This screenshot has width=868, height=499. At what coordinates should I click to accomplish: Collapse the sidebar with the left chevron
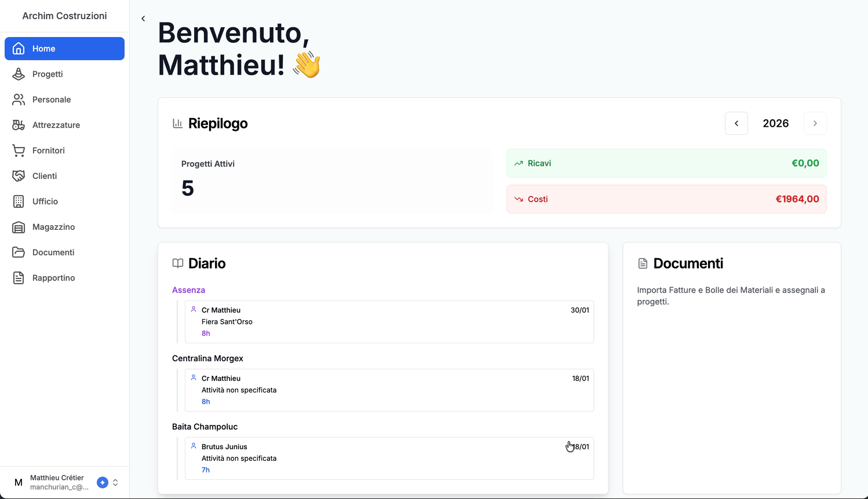(x=143, y=18)
